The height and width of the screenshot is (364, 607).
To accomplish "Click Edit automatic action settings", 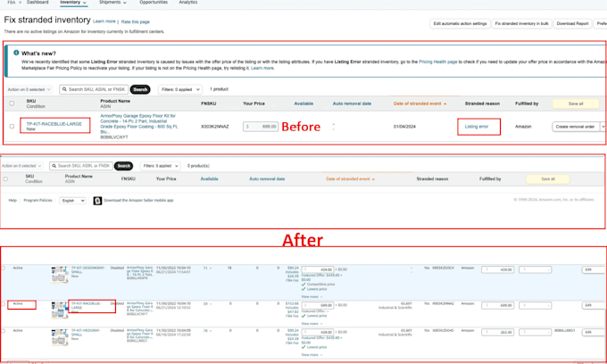I will pyautogui.click(x=460, y=23).
